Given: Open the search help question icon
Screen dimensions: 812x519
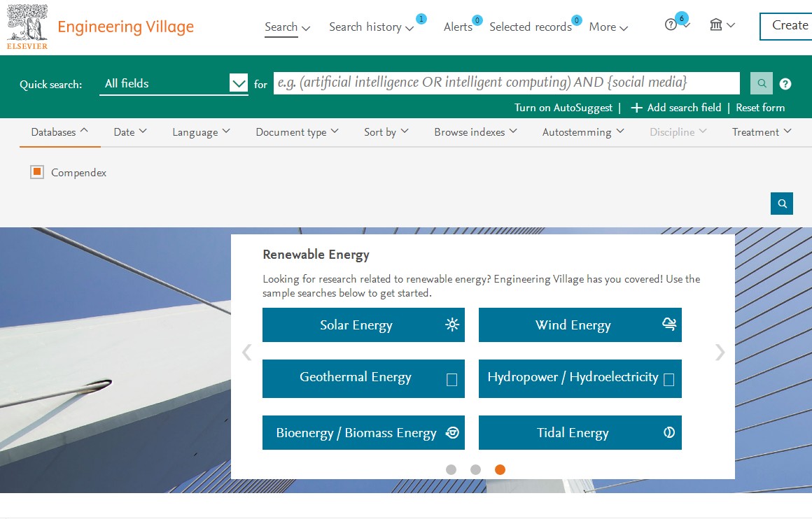Looking at the screenshot, I should pos(785,84).
